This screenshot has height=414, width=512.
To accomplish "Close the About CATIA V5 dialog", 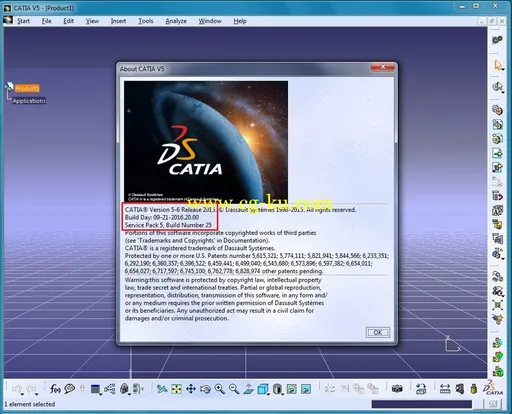I will pos(383,67).
